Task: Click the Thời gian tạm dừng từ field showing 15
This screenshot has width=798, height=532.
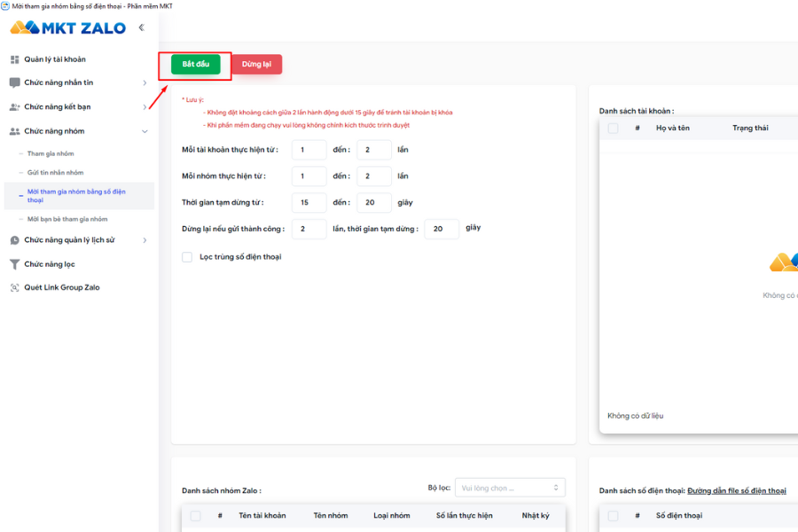Action: coord(309,203)
